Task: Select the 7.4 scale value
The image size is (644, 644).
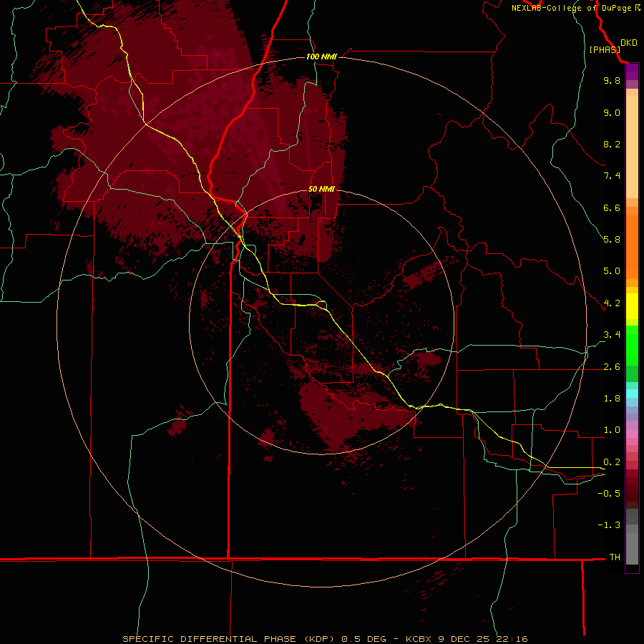Action: tap(612, 176)
